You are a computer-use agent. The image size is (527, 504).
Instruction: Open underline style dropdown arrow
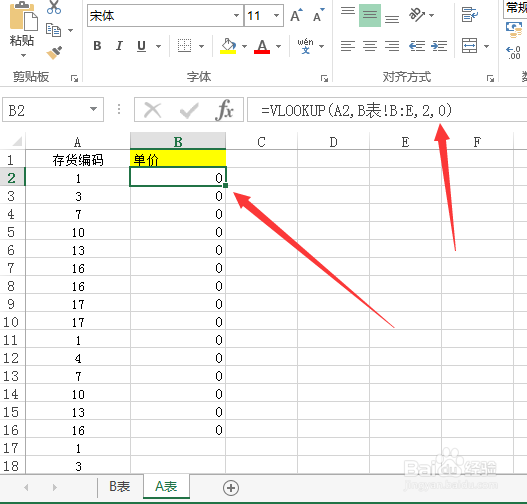tap(158, 46)
